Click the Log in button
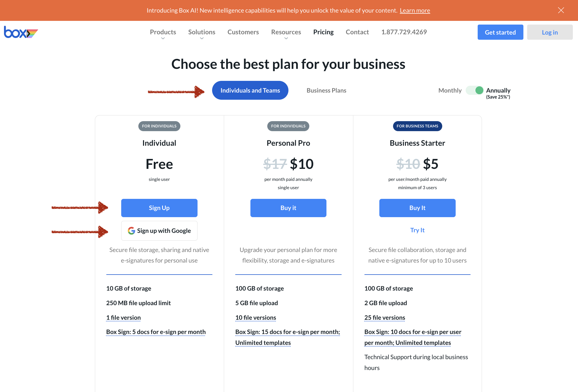The height and width of the screenshot is (392, 578). click(550, 32)
